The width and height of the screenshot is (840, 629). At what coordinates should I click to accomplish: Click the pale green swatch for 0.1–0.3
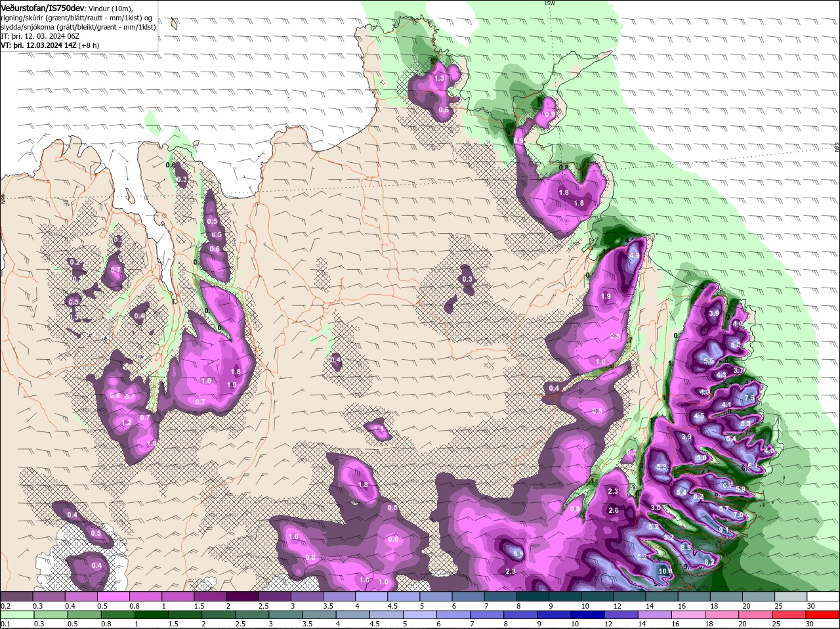[18, 615]
